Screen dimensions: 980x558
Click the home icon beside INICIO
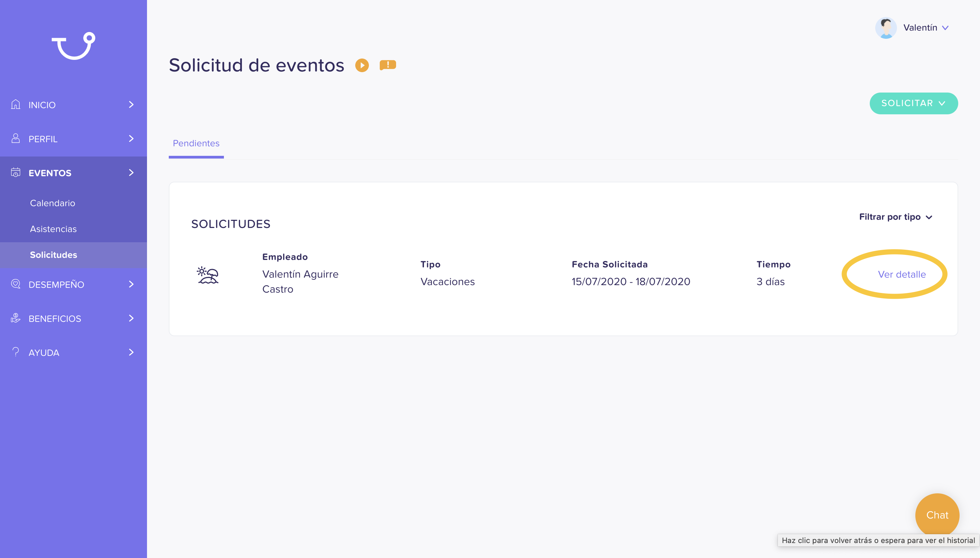click(16, 104)
